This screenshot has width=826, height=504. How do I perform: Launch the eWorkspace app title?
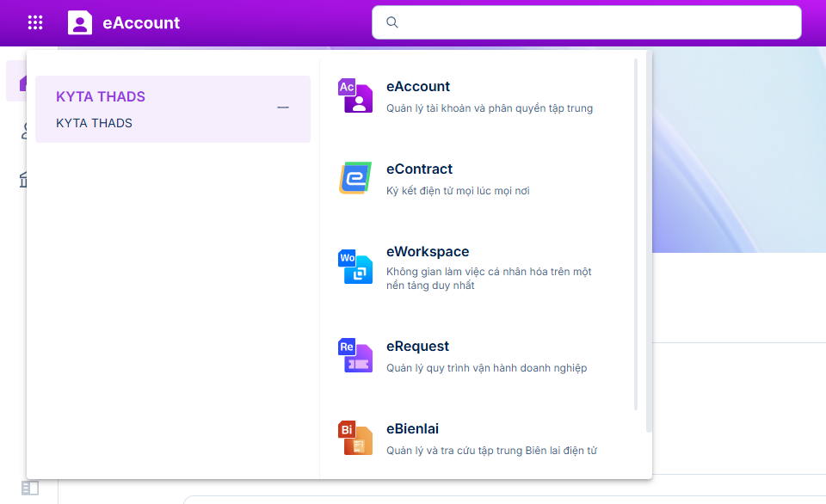pos(428,252)
